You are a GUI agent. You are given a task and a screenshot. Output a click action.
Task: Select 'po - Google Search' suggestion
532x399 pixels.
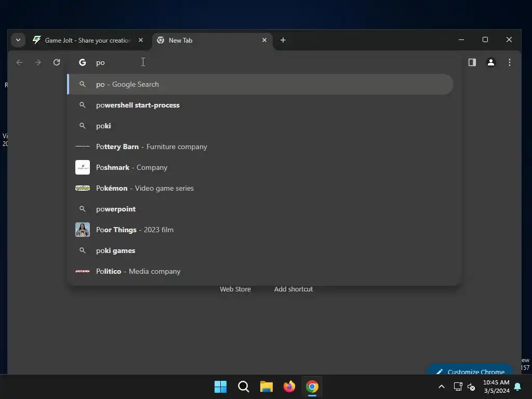[x=260, y=84]
